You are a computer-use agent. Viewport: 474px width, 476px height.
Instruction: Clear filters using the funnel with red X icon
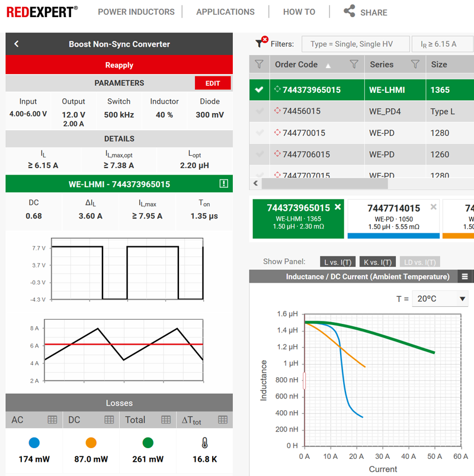click(x=261, y=42)
